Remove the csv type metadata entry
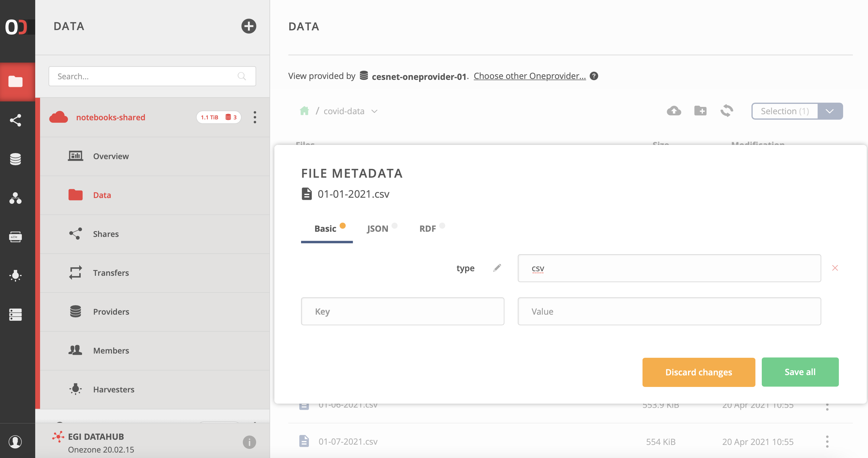The height and width of the screenshot is (458, 868). coord(835,268)
